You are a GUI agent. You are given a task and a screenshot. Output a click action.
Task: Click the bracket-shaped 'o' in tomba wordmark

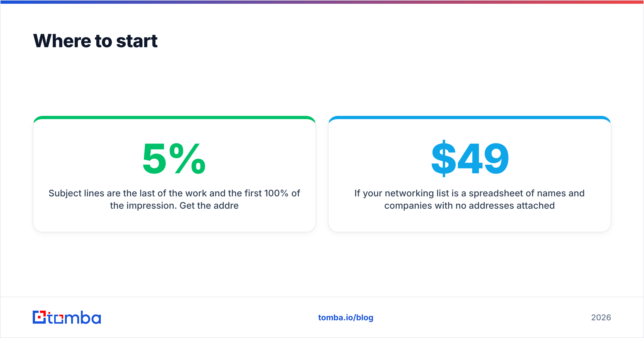tap(58, 319)
